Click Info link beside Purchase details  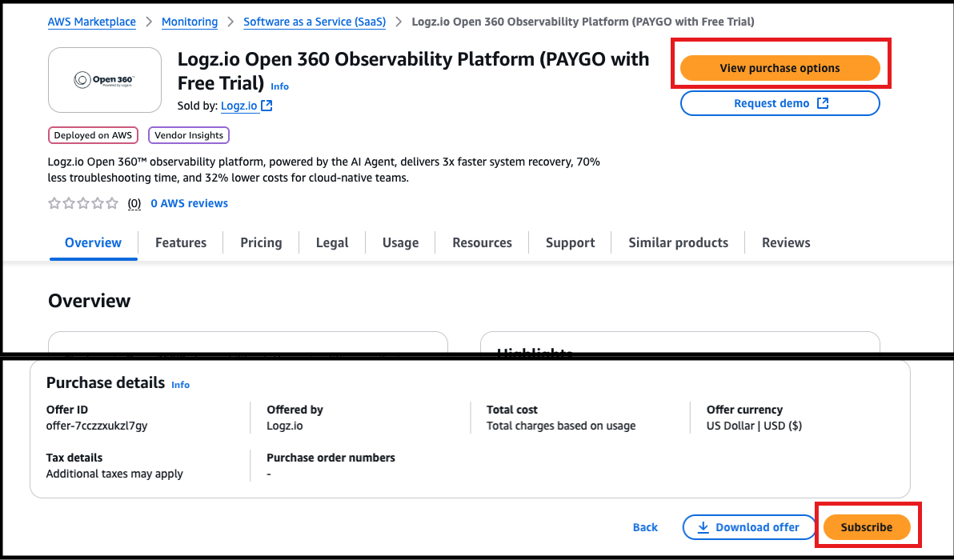point(181,385)
